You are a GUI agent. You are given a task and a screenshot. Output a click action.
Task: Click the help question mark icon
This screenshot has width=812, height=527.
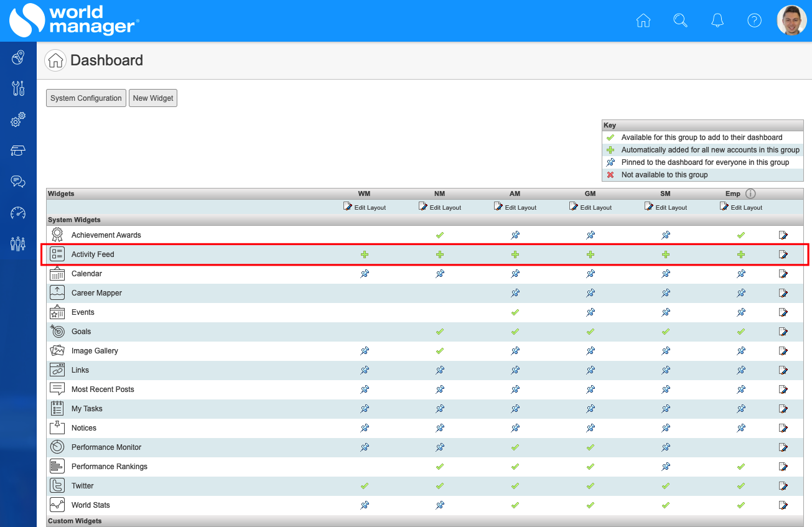point(754,21)
